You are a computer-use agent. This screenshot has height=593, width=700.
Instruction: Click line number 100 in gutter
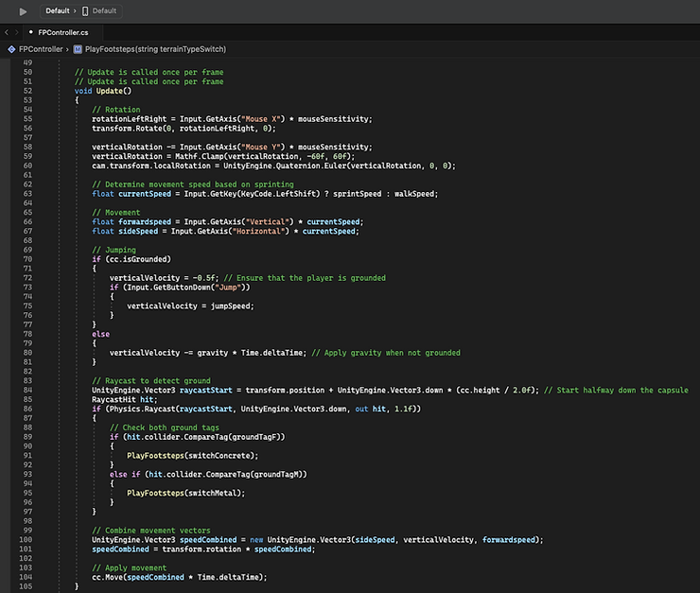click(26, 540)
